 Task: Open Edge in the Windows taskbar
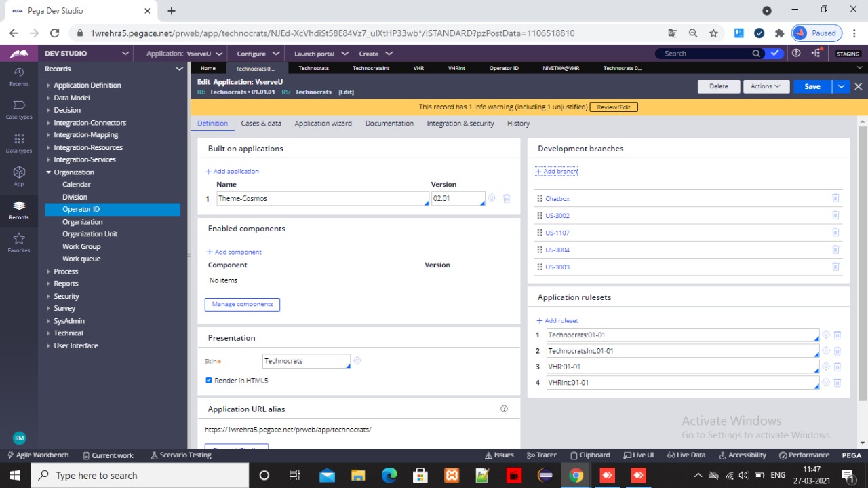click(389, 475)
